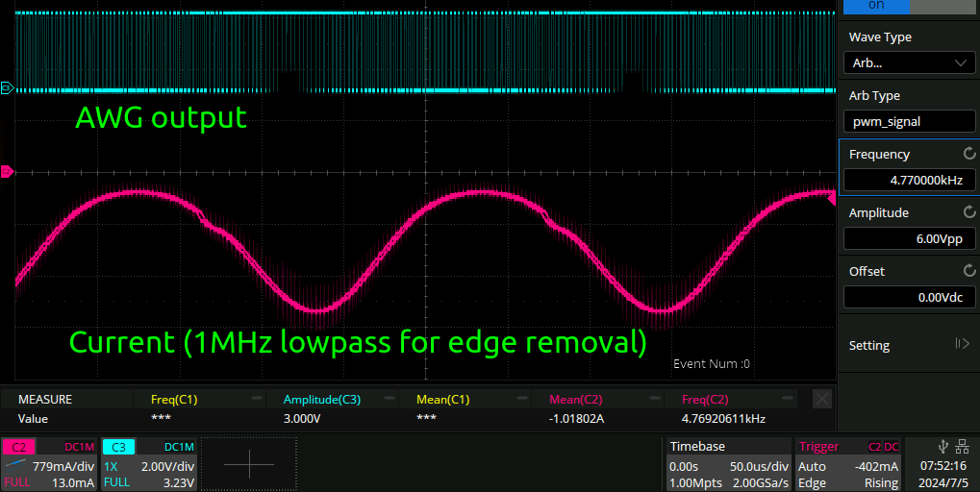Open the Timebase settings box

[728, 464]
